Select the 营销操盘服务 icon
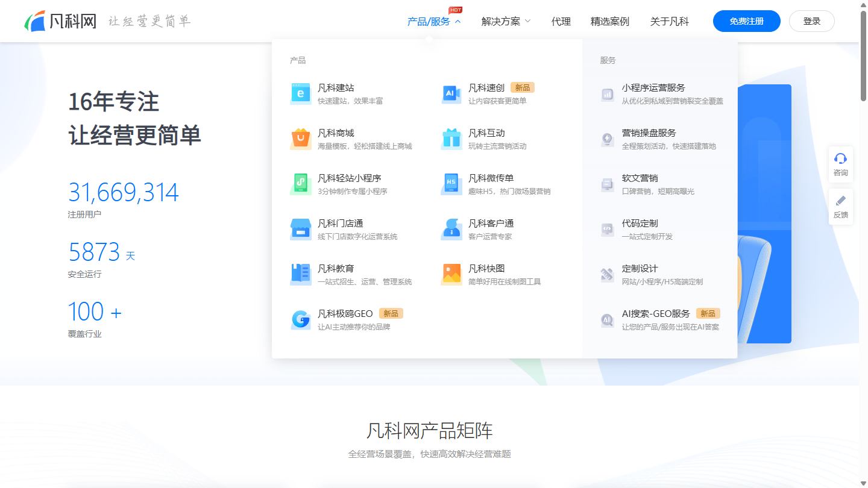Viewport: 868px width, 488px height. 607,140
